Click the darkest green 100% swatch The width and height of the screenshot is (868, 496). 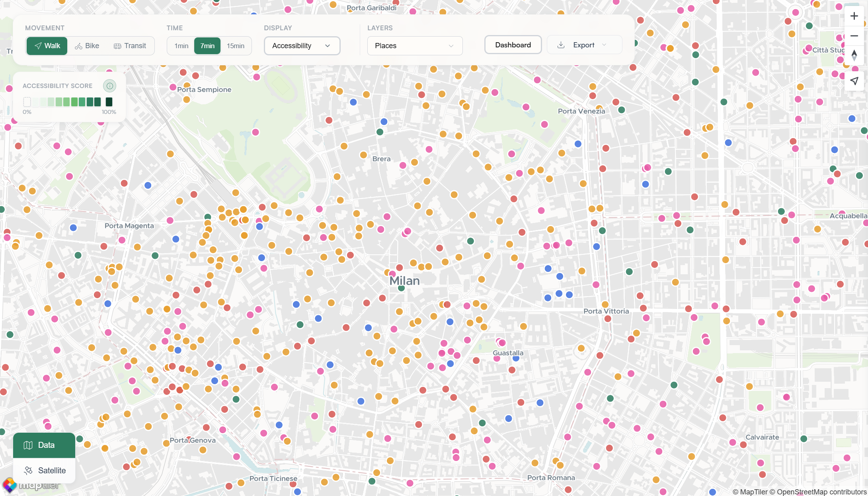coord(109,102)
